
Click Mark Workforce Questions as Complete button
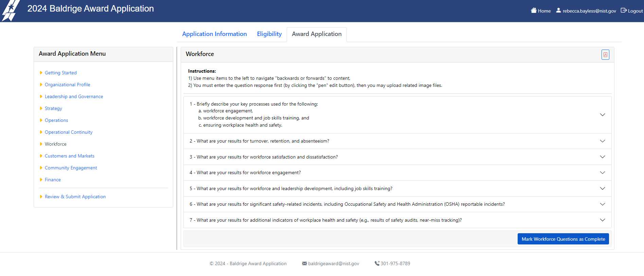[x=563, y=239]
